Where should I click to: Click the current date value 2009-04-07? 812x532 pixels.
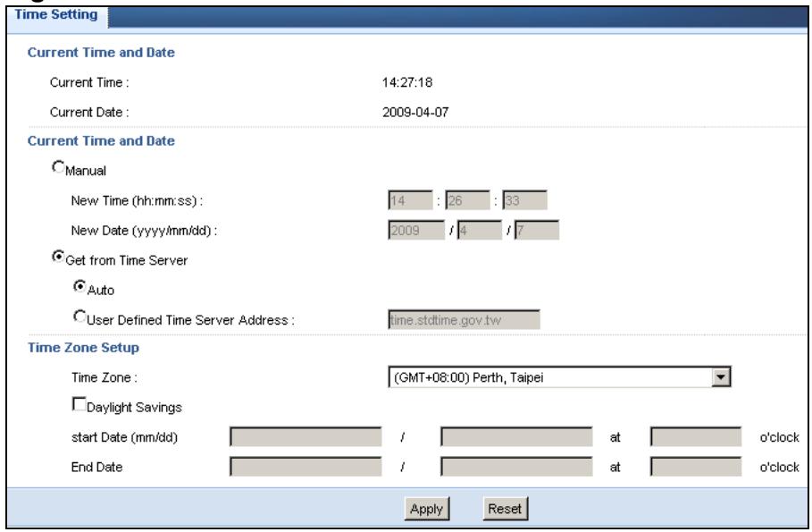[415, 112]
